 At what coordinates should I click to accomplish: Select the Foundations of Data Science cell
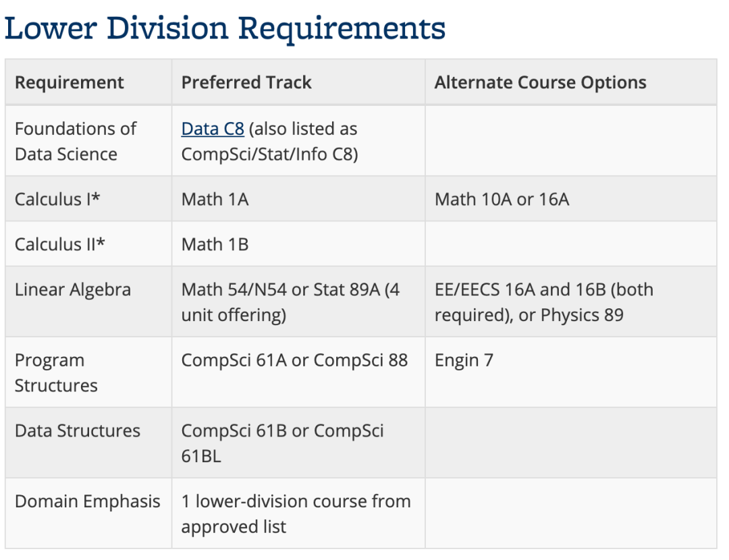pyautogui.click(x=75, y=141)
